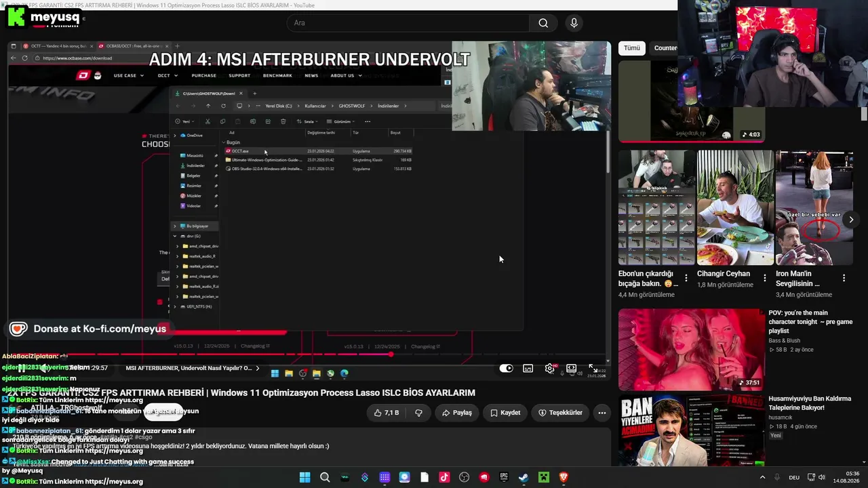
Task: Open OBS Studio from the taskbar
Action: point(464,477)
